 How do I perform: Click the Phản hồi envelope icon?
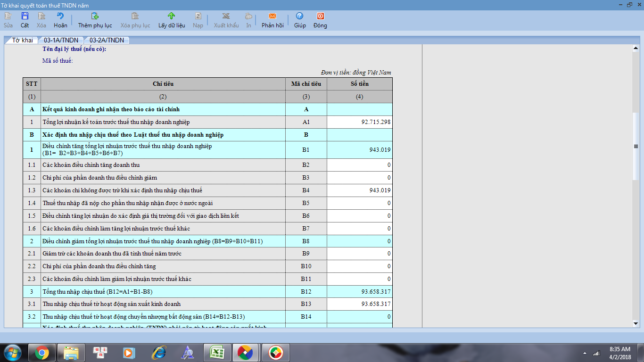coord(272,16)
